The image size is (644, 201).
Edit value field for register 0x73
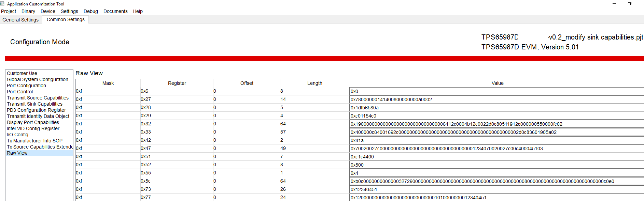[497, 189]
